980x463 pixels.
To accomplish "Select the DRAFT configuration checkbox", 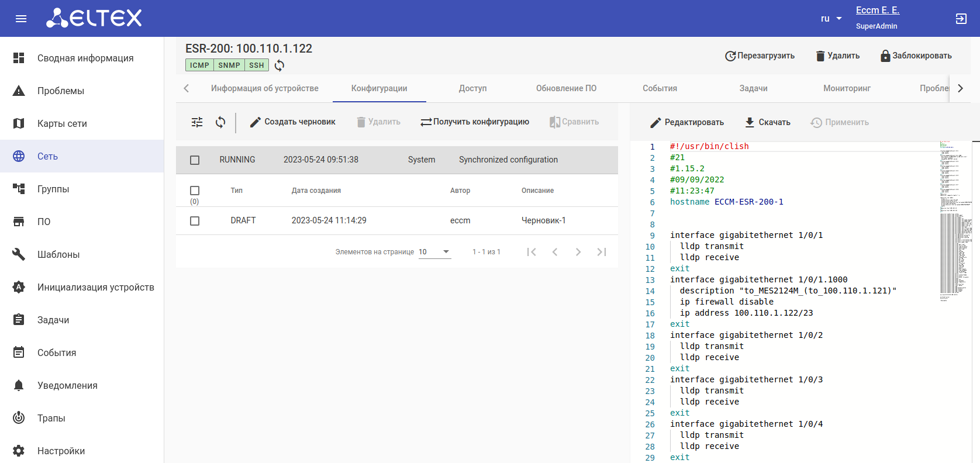I will pyautogui.click(x=195, y=221).
